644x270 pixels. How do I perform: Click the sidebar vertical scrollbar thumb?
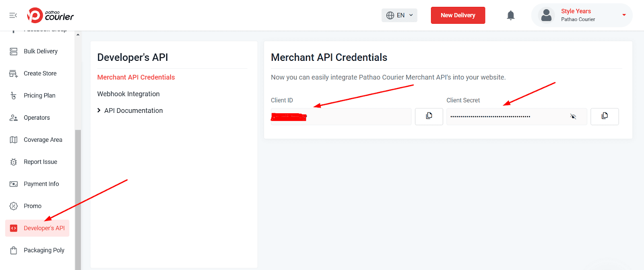coord(78,200)
